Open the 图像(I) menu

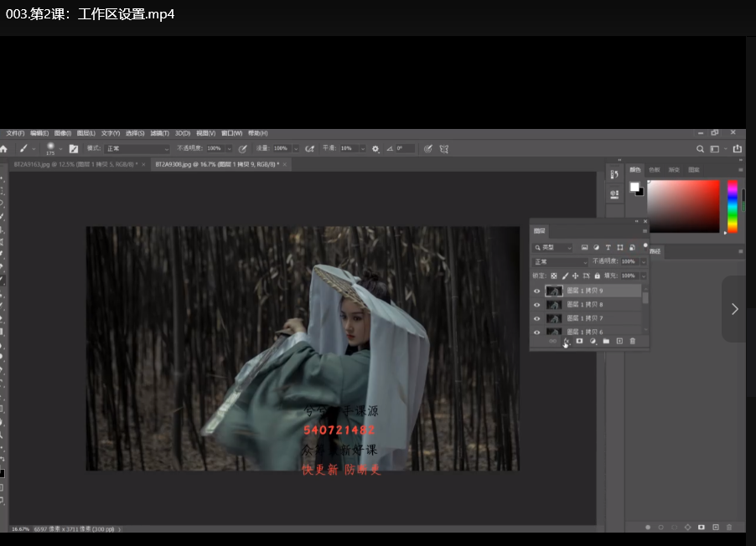(63, 133)
